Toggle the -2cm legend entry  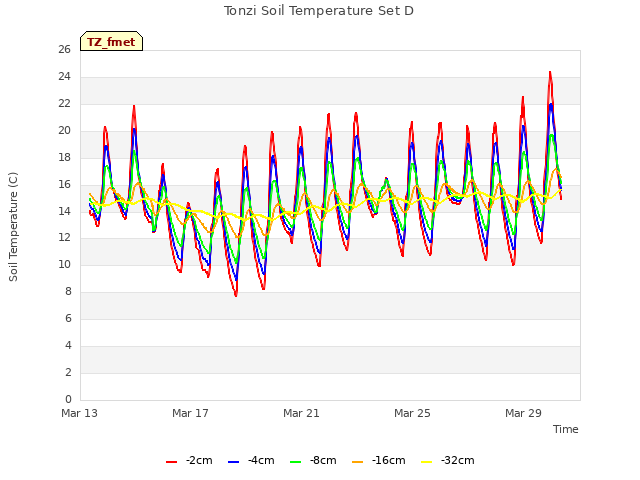189,461
